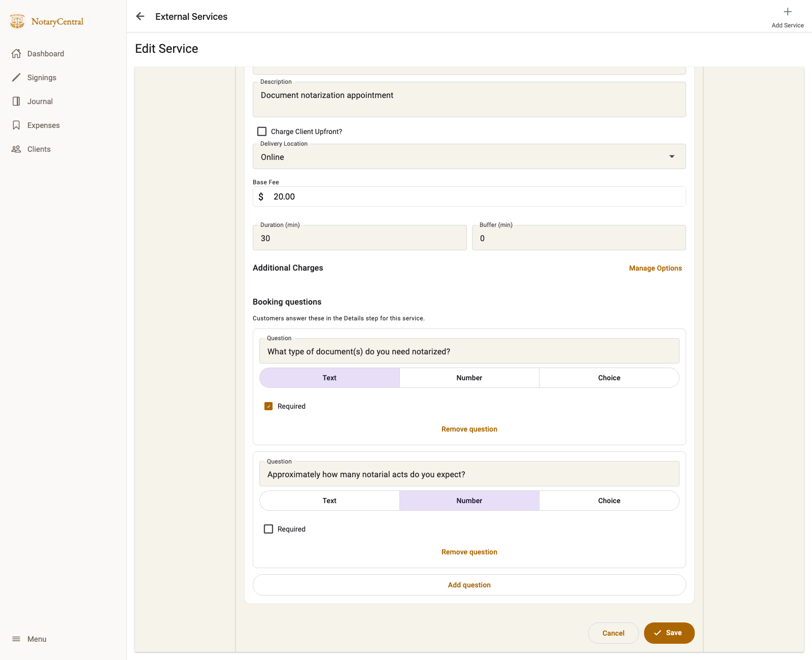This screenshot has height=660, width=812.
Task: Open the Journal book icon
Action: pos(16,102)
